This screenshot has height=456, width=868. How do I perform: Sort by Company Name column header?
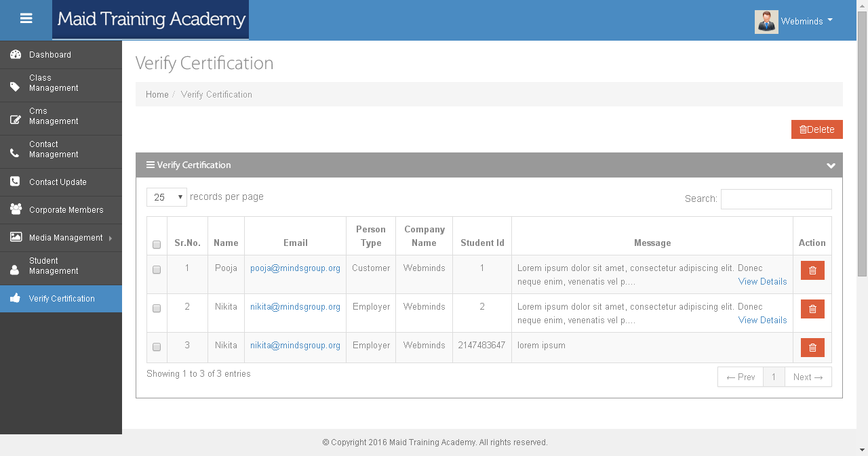tap(424, 236)
